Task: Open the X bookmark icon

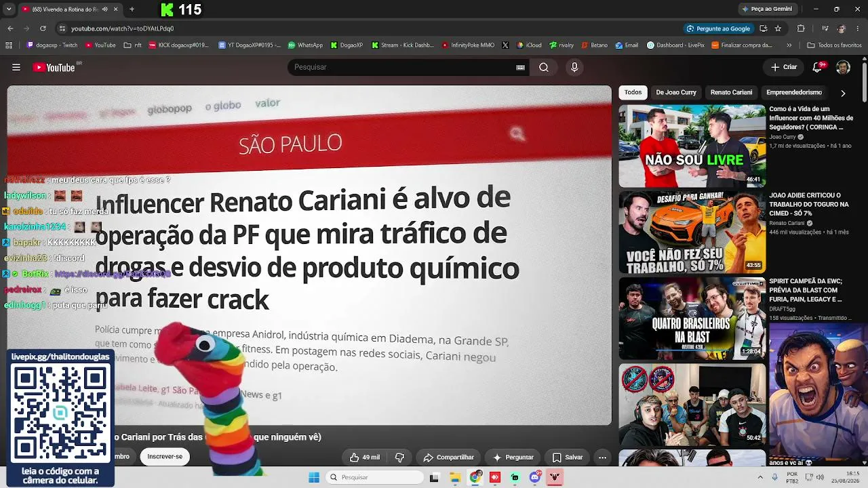Action: tap(505, 45)
